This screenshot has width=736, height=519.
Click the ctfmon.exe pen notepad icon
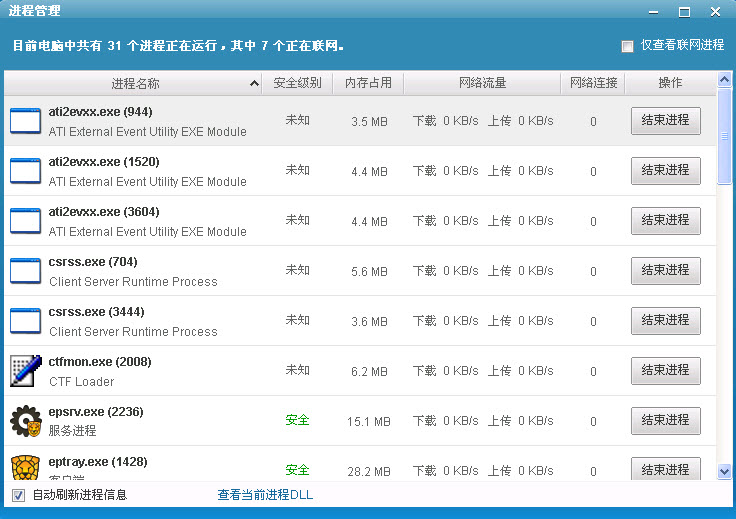click(x=25, y=371)
